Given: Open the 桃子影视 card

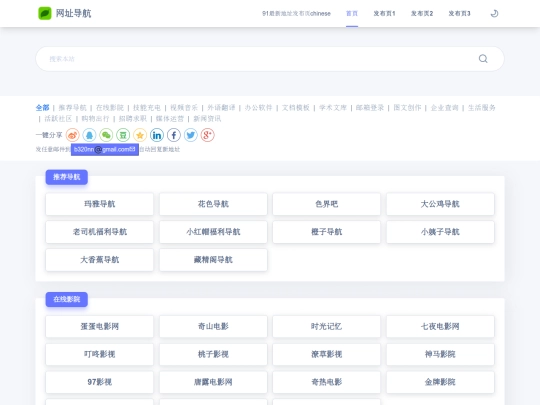Looking at the screenshot, I should coord(213,354).
